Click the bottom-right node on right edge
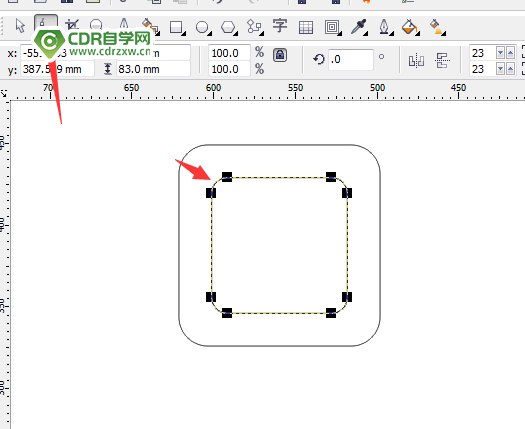This screenshot has width=525, height=429. (347, 297)
